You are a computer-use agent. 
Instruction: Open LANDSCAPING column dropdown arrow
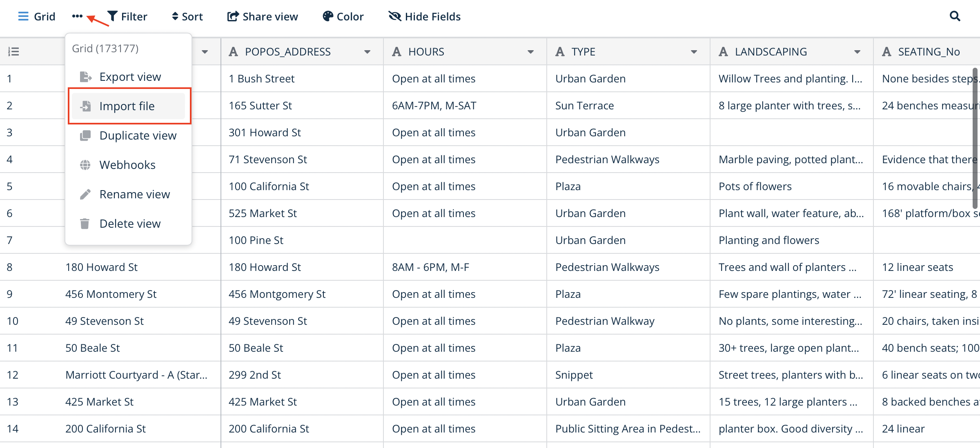[x=857, y=52]
